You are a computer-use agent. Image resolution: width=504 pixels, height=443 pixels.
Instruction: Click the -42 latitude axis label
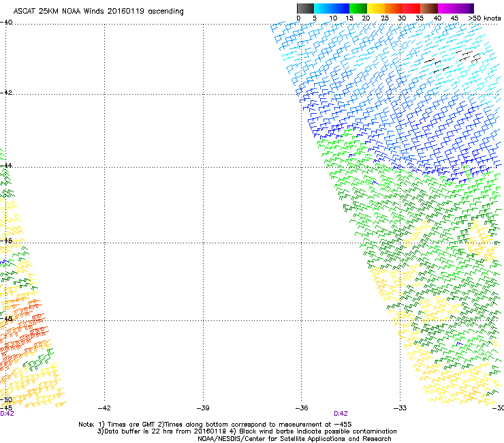point(6,92)
